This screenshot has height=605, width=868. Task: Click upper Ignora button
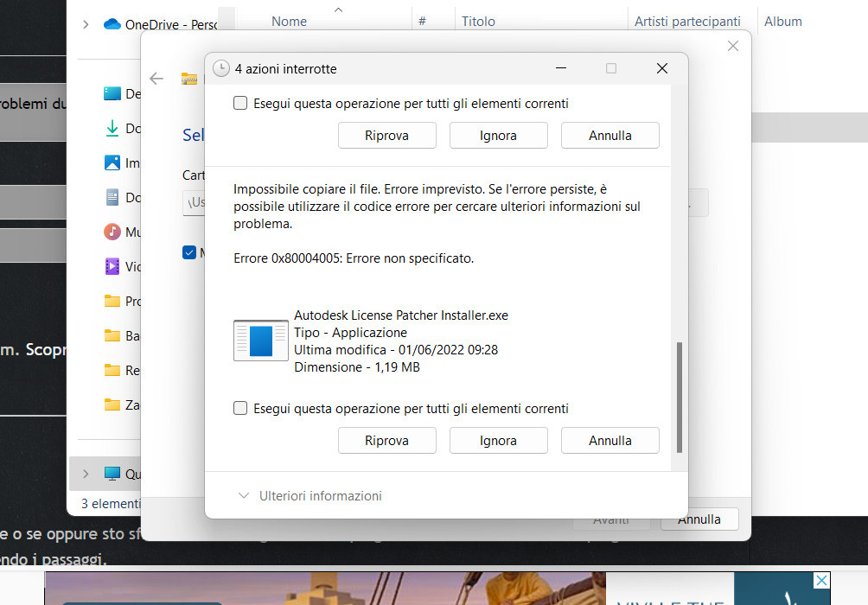tap(498, 136)
